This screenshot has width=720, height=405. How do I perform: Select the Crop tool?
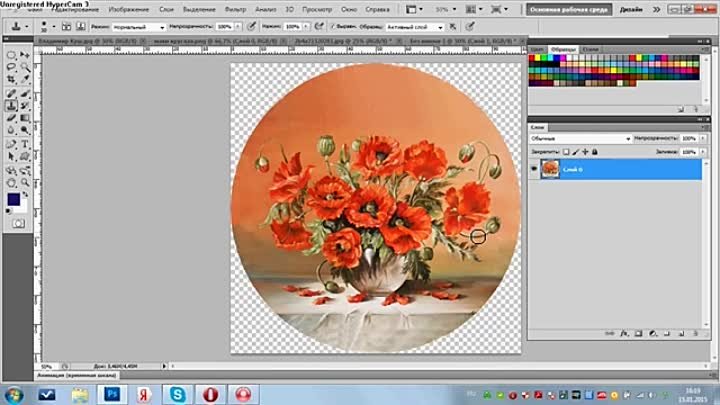(x=11, y=80)
